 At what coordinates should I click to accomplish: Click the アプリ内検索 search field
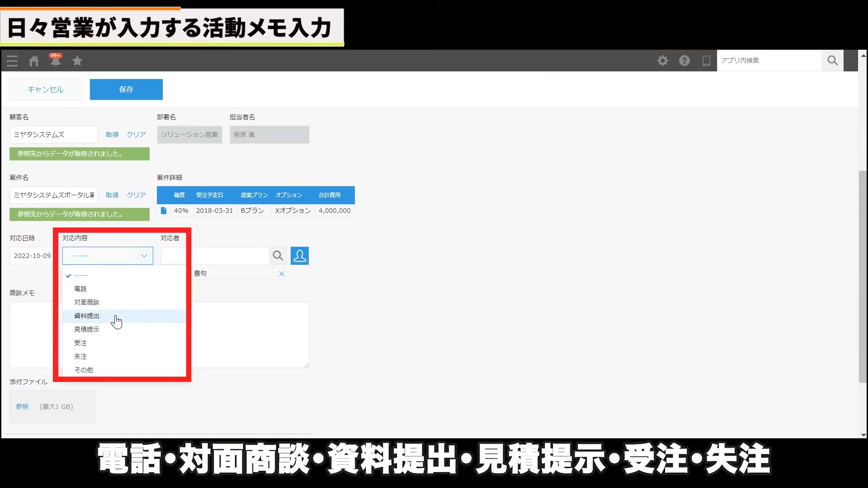769,61
